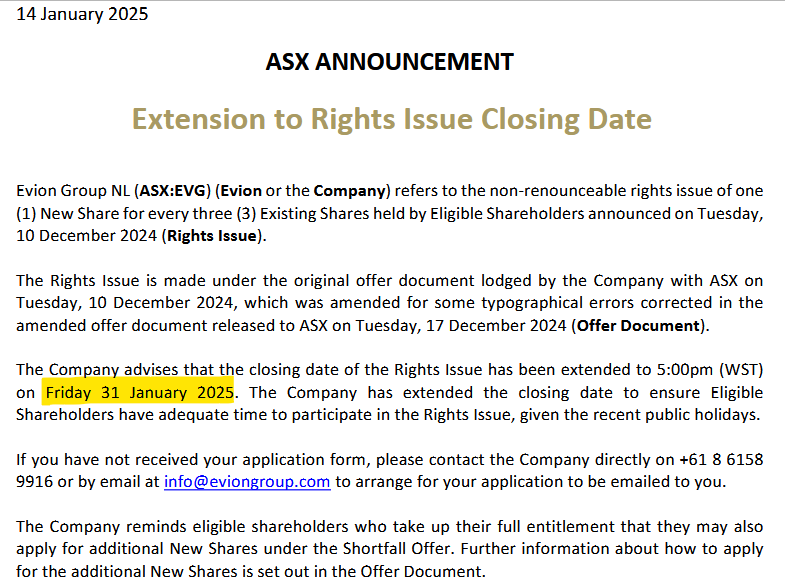Click the bold ASX:EVG ticker text
Viewport: 785px width, 586px height.
point(172,191)
